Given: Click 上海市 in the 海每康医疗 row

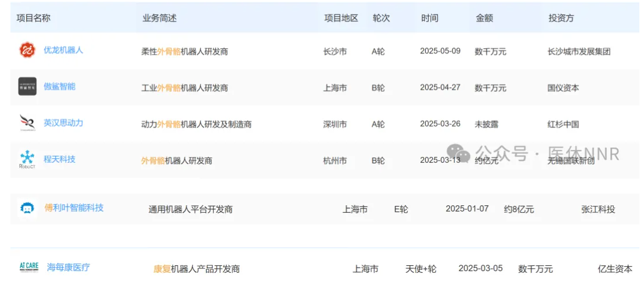Looking at the screenshot, I should 365,269.
